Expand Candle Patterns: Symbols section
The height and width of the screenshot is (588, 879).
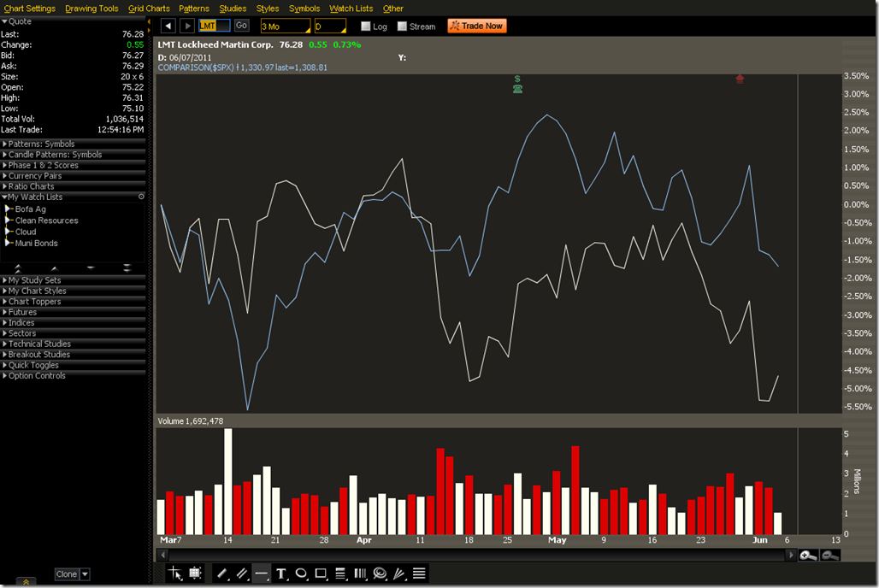73,155
